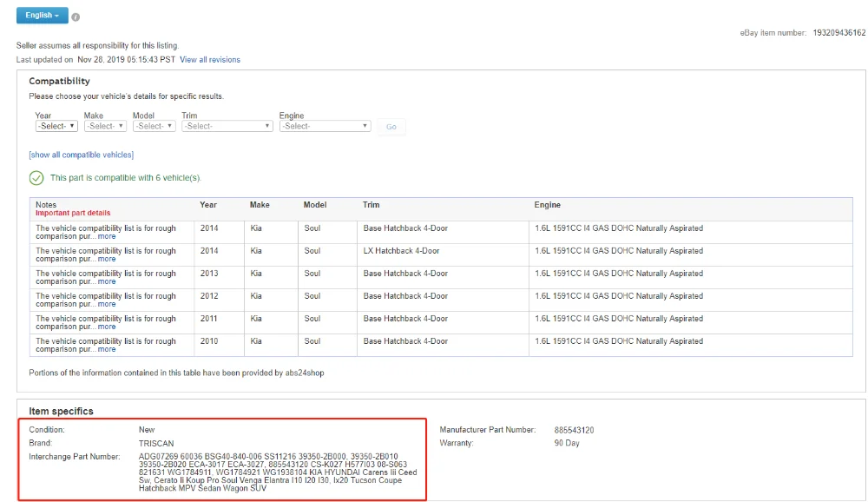Open the Engine select dropdown

tap(325, 126)
